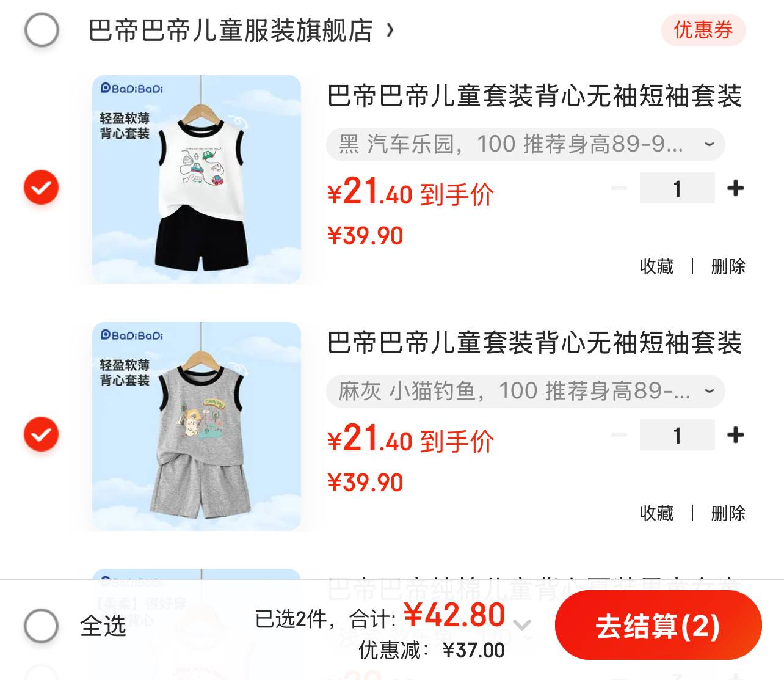Image resolution: width=784 pixels, height=680 pixels.
Task: Click 收藏 for the gray vest set
Action: [x=656, y=513]
